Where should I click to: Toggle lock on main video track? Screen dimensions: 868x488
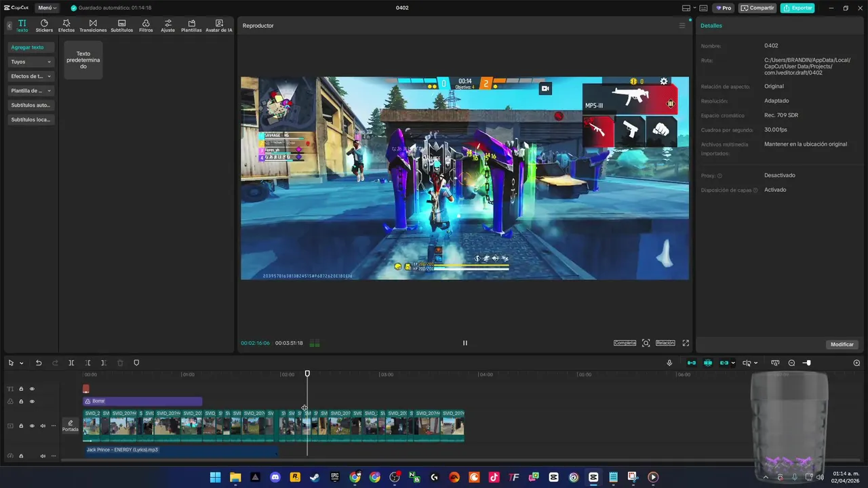click(21, 426)
